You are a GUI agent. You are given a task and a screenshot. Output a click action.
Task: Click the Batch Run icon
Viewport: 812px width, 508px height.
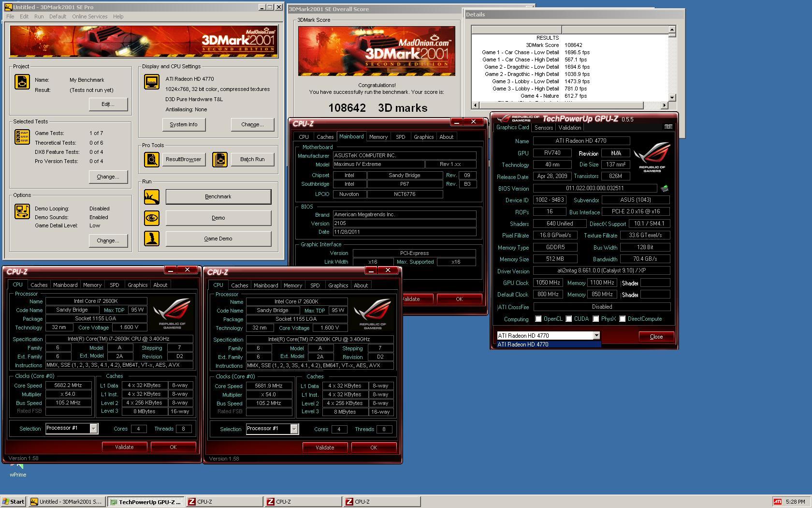tap(220, 159)
